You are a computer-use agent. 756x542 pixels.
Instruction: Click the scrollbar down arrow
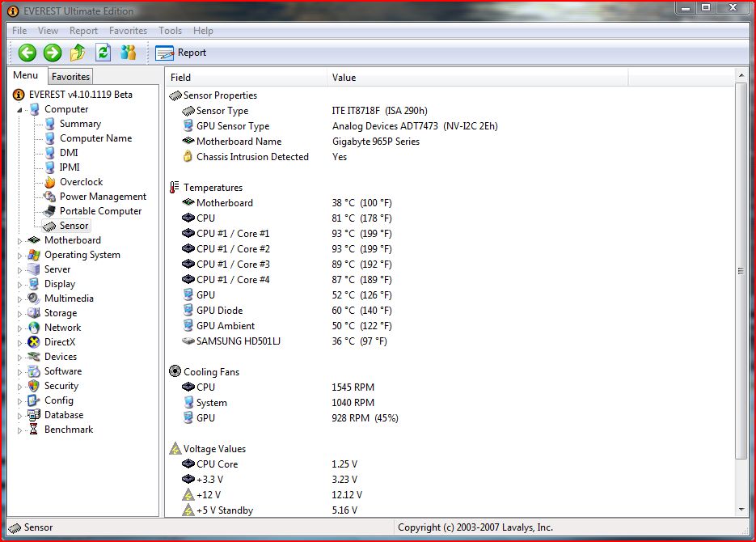(741, 510)
